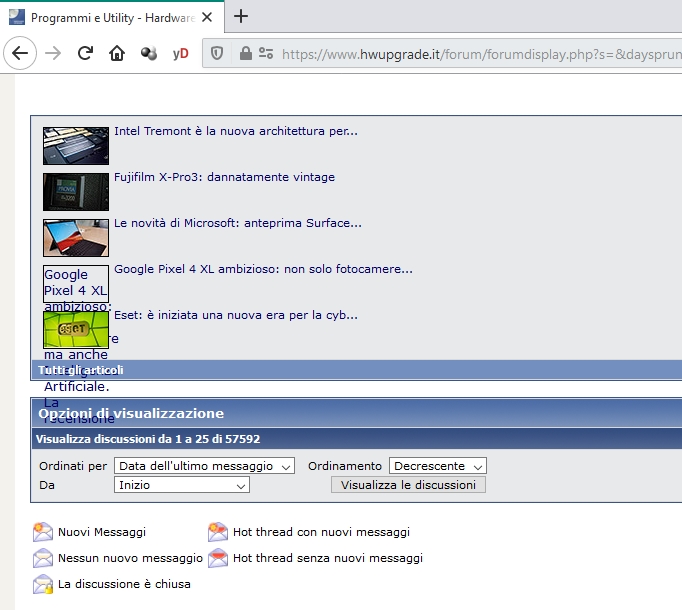
Task: Close the Programmi e Utility tab
Action: pyautogui.click(x=207, y=17)
